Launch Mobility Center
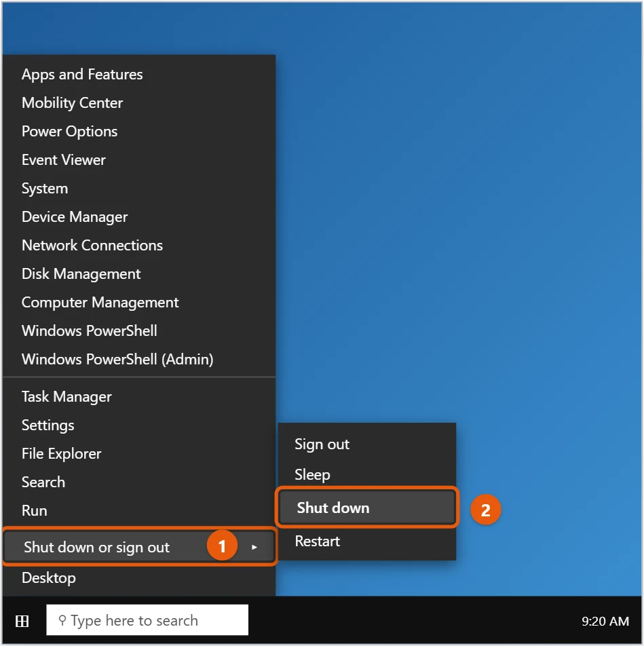Image resolution: width=644 pixels, height=646 pixels. (x=139, y=103)
